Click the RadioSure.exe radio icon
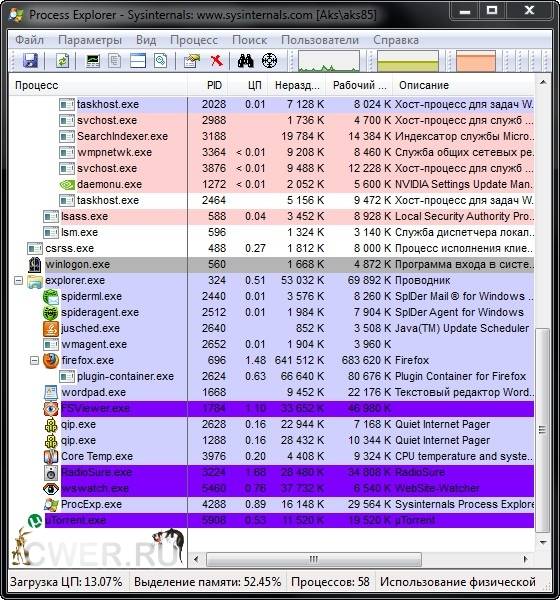 [51, 473]
